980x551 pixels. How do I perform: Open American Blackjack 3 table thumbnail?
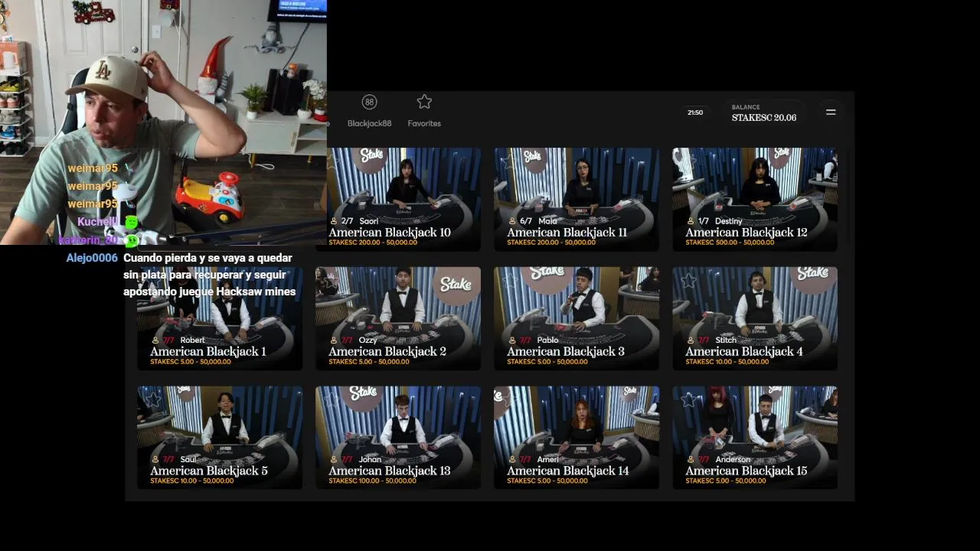pyautogui.click(x=577, y=318)
